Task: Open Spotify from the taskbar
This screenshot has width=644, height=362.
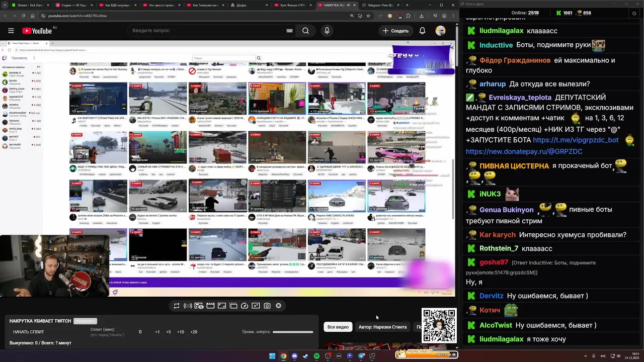Action: tap(316, 356)
